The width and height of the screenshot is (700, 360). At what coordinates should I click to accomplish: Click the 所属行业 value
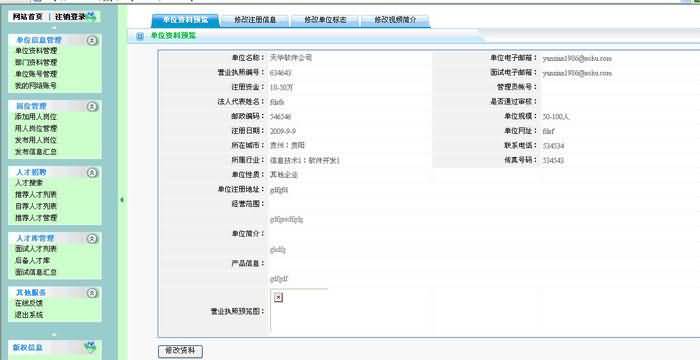click(305, 160)
